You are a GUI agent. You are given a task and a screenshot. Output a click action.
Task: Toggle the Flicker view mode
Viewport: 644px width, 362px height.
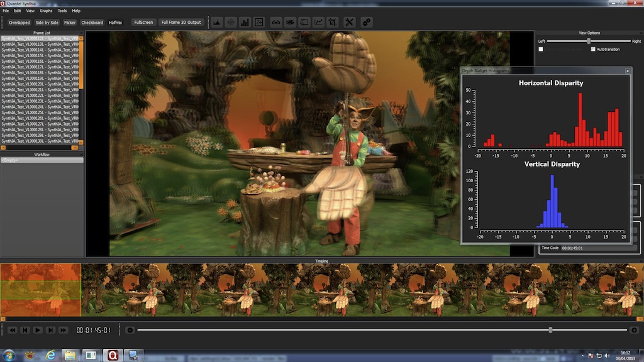coord(70,23)
